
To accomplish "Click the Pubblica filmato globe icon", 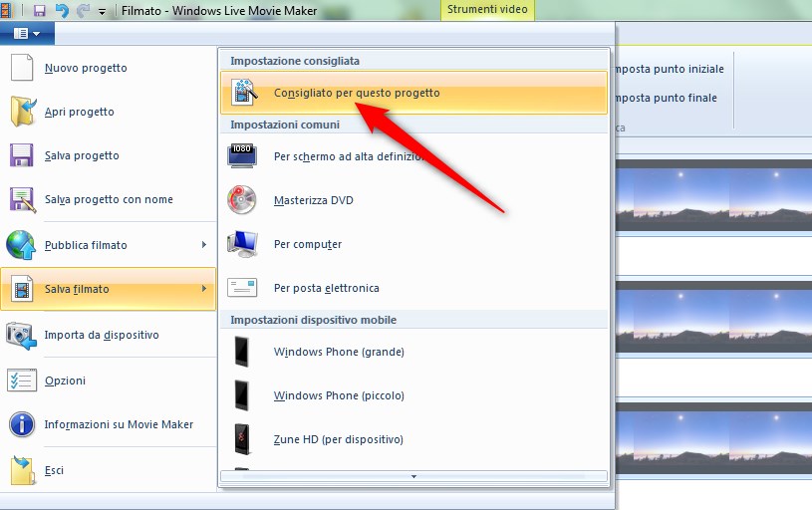I will (x=21, y=245).
